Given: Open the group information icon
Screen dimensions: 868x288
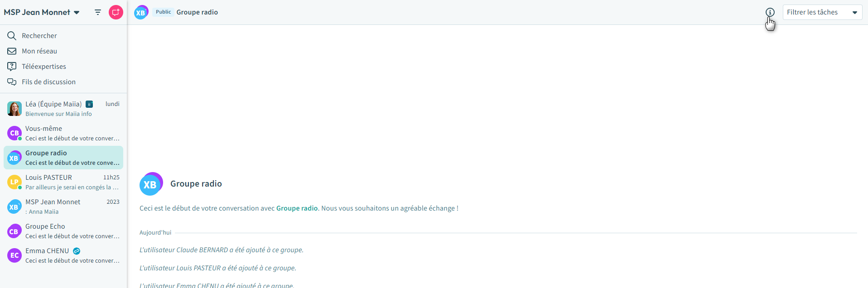Looking at the screenshot, I should point(770,12).
